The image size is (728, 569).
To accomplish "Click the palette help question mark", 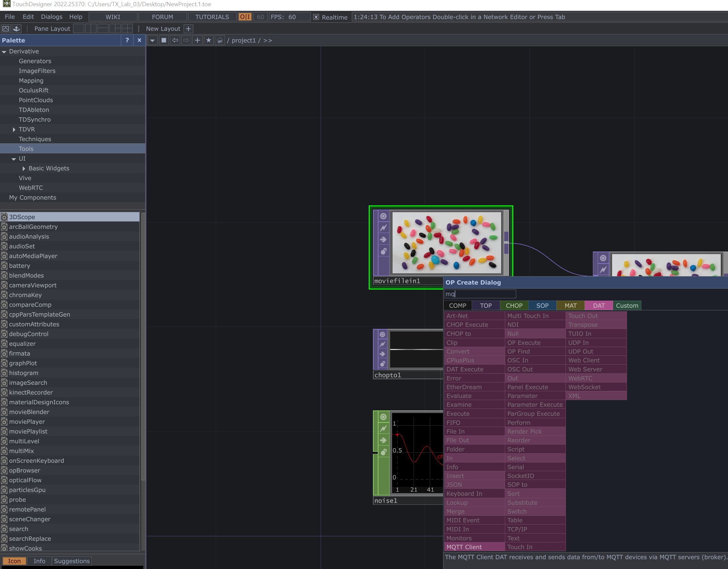I will coord(127,40).
